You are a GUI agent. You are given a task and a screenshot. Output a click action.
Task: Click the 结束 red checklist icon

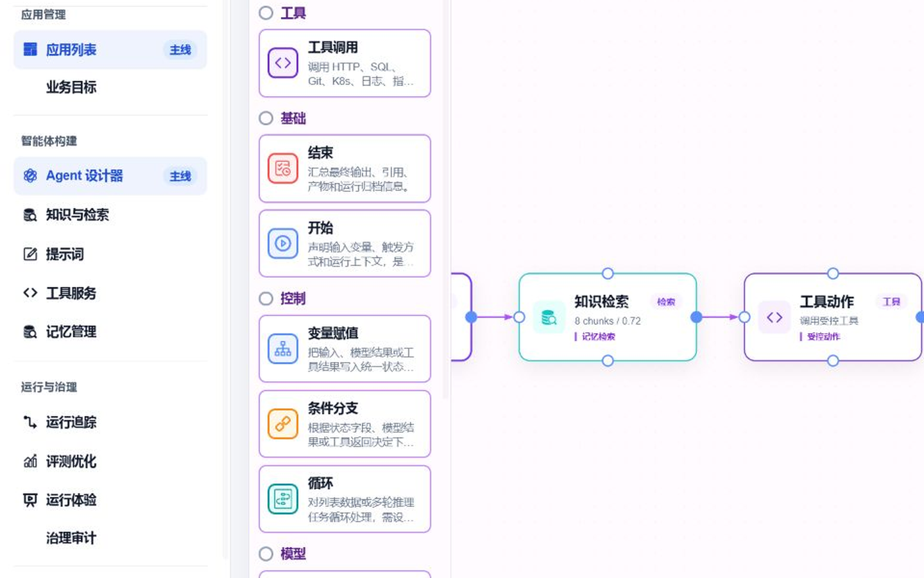click(x=283, y=168)
